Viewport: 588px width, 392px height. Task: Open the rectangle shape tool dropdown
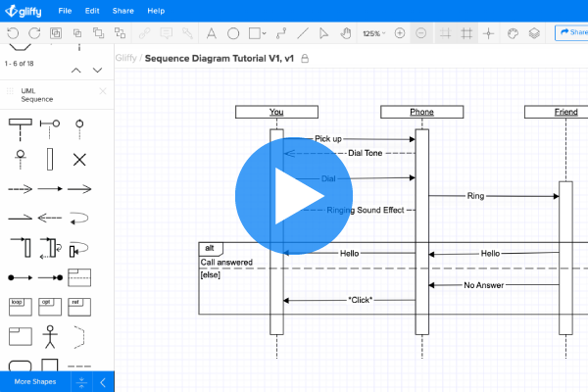click(x=266, y=33)
